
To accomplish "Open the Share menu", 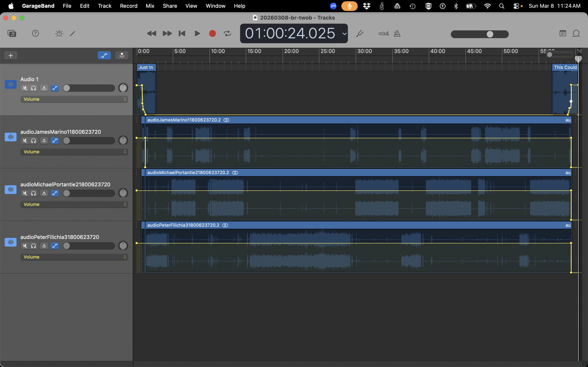I will point(170,6).
